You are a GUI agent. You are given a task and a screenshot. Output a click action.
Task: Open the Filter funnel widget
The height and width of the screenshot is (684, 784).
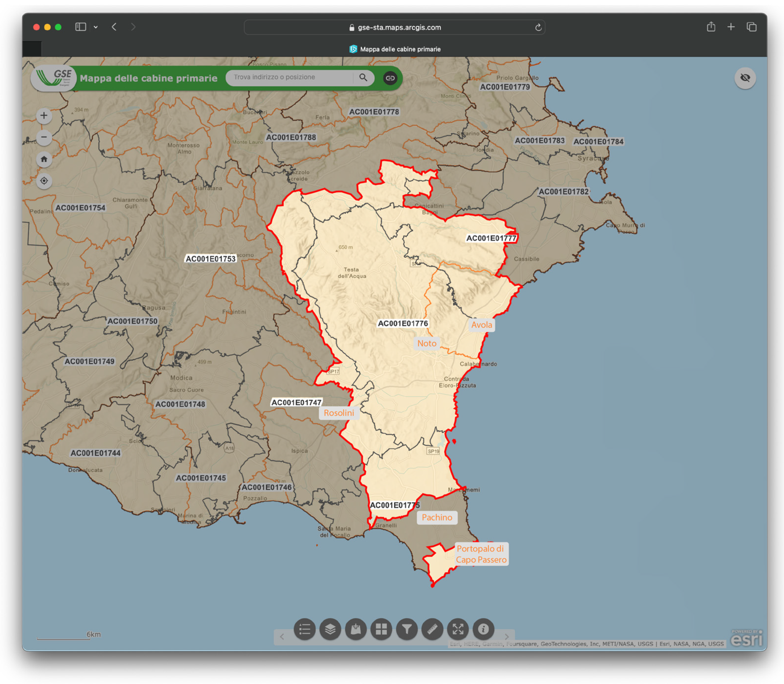pyautogui.click(x=407, y=629)
